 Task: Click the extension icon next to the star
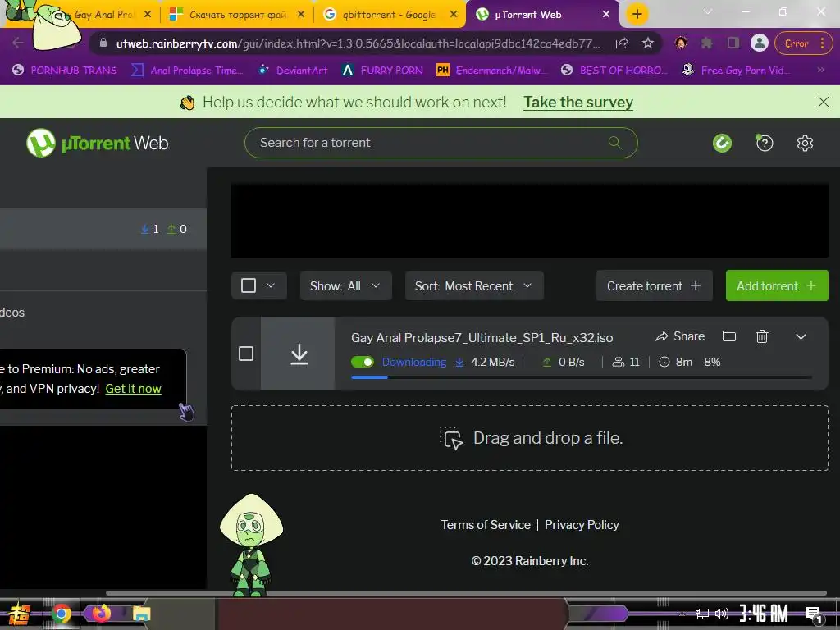point(681,43)
